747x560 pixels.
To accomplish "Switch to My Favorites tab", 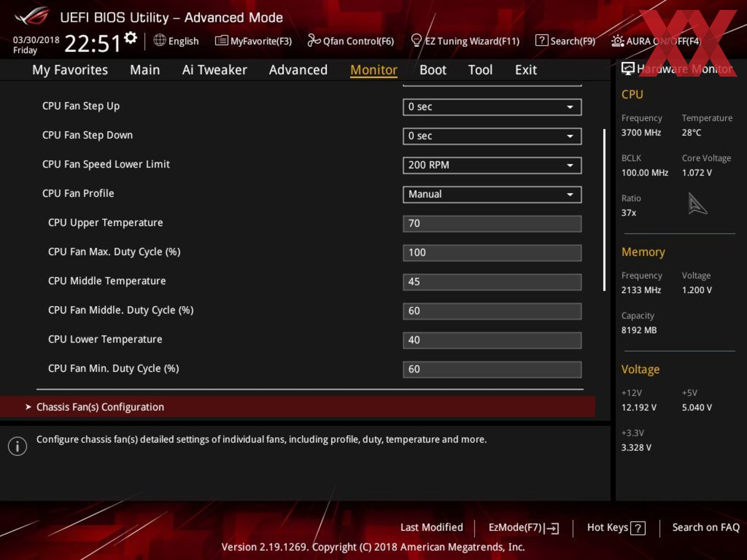I will [70, 70].
